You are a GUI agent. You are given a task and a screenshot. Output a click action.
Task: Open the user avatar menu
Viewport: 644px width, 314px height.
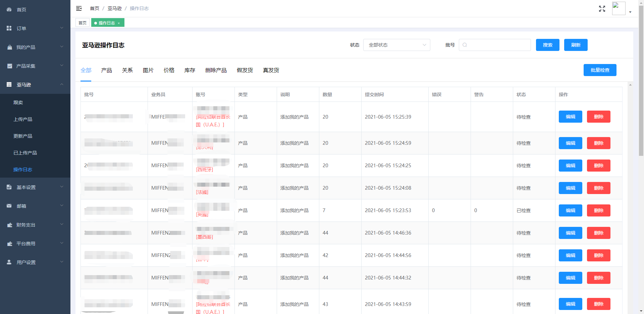tap(622, 9)
